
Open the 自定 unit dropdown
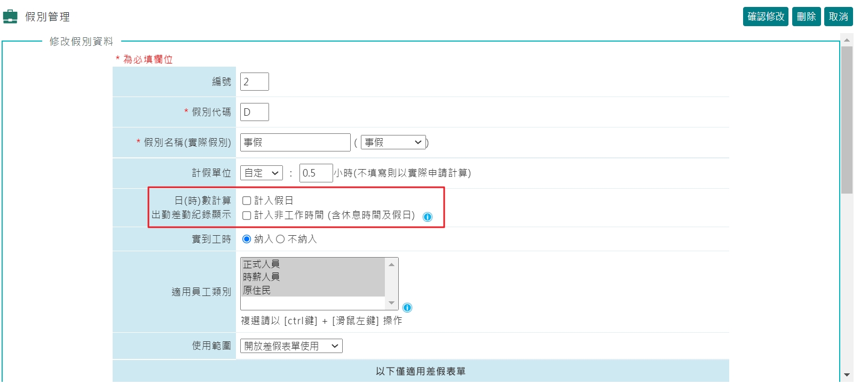pyautogui.click(x=262, y=173)
